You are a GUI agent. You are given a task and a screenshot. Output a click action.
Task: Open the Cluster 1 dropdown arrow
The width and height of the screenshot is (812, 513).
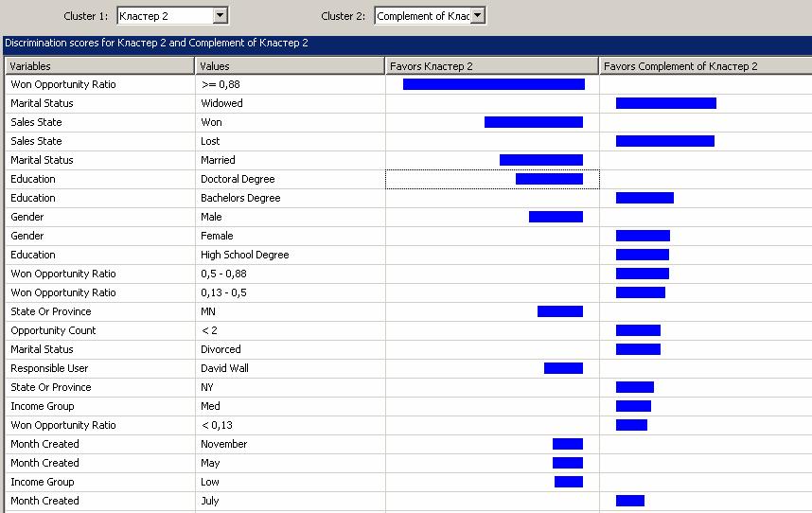point(221,15)
